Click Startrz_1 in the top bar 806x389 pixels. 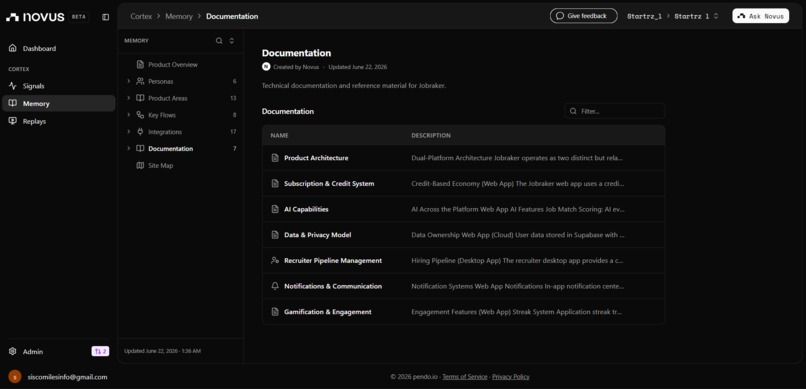point(644,16)
